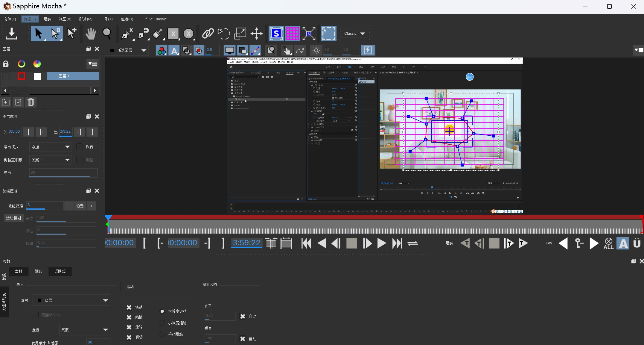Click the save/export download arrow icon
The image size is (644, 345).
[12, 34]
